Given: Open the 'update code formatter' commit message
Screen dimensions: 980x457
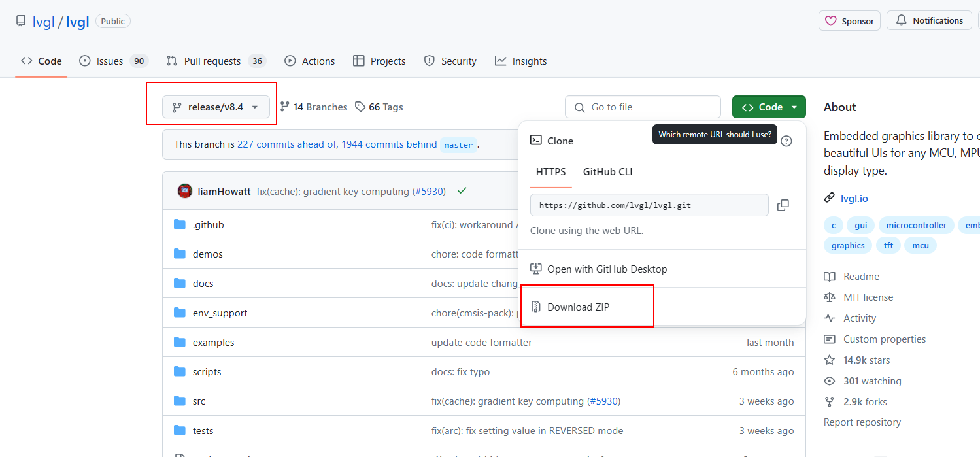Looking at the screenshot, I should [482, 343].
